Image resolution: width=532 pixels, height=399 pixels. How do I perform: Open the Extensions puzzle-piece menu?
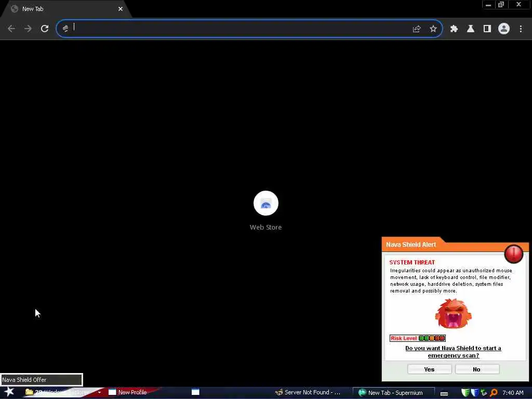click(454, 29)
